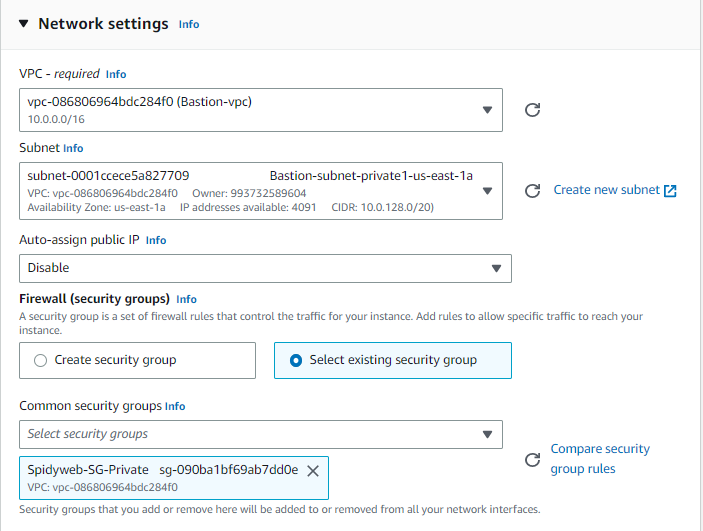Open Info link for Common security groups

175,406
